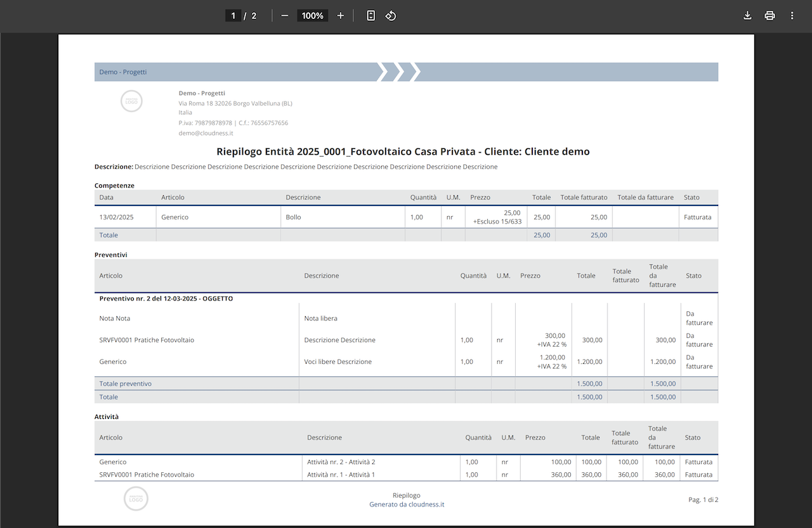Open the Generato da cloudness.it link

(x=407, y=505)
